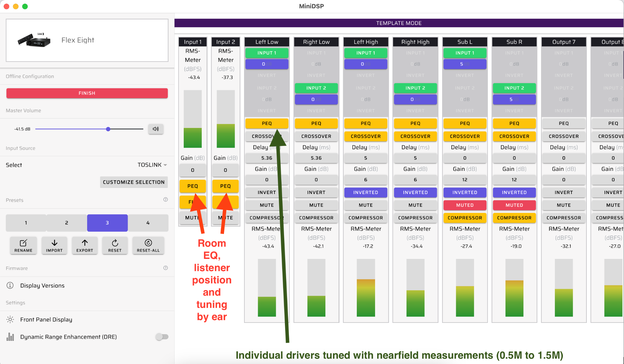Open COMPRESSOR for Right High output
The height and width of the screenshot is (364, 624).
(x=415, y=218)
